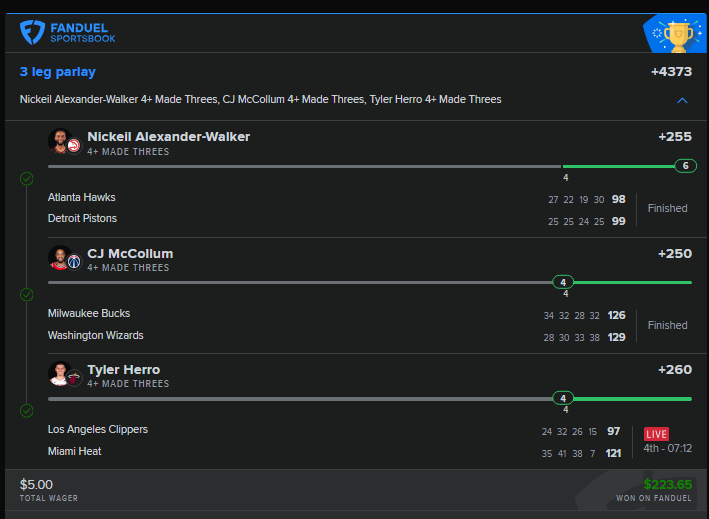
Task: Click the +250 odds for McCollum
Action: tap(675, 254)
